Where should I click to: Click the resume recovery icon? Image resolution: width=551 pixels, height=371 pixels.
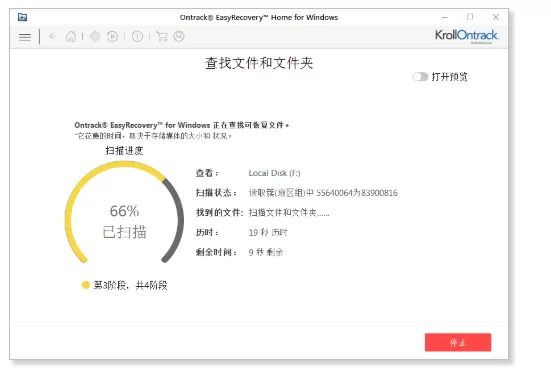112,36
